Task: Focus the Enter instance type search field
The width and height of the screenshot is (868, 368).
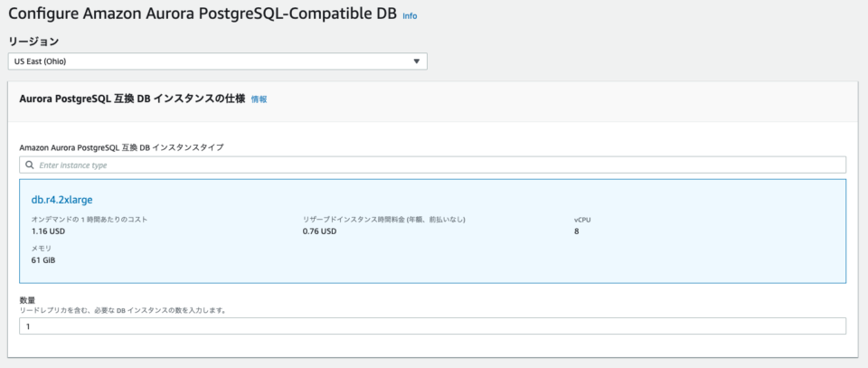Action: coord(433,165)
